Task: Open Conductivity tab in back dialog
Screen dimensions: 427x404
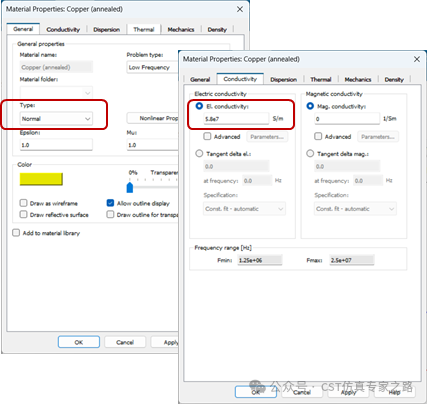Action: tap(63, 29)
